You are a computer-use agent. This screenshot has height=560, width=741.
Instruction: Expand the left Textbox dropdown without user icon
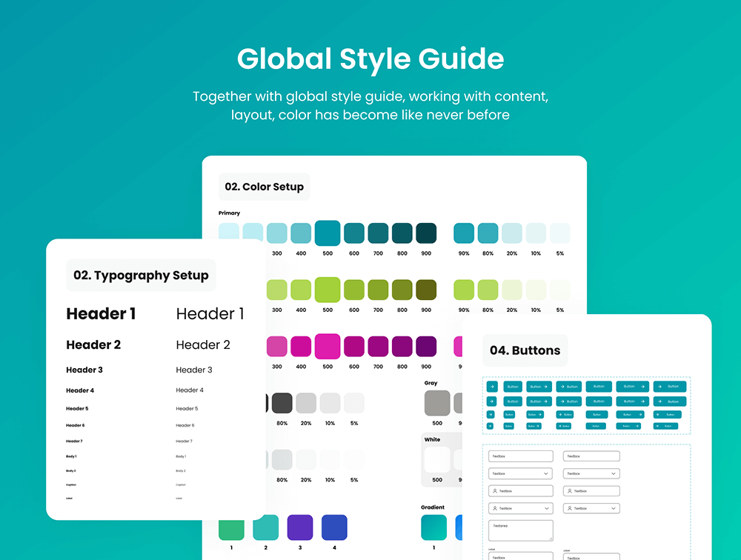[x=546, y=473]
